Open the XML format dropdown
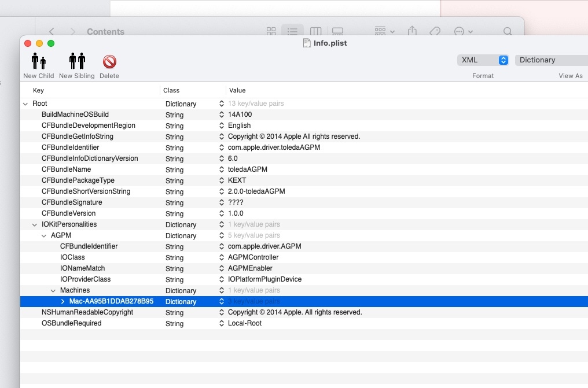This screenshot has width=588, height=388. tap(483, 60)
